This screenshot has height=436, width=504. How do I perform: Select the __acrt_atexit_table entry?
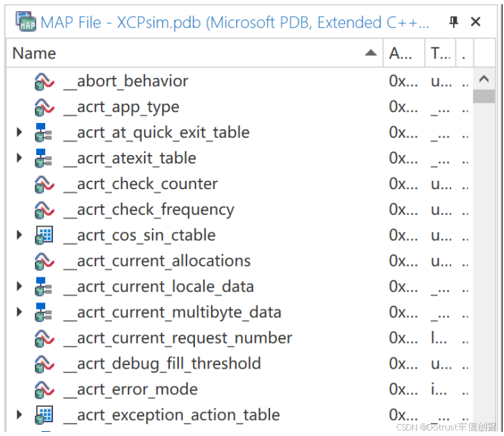(130, 159)
